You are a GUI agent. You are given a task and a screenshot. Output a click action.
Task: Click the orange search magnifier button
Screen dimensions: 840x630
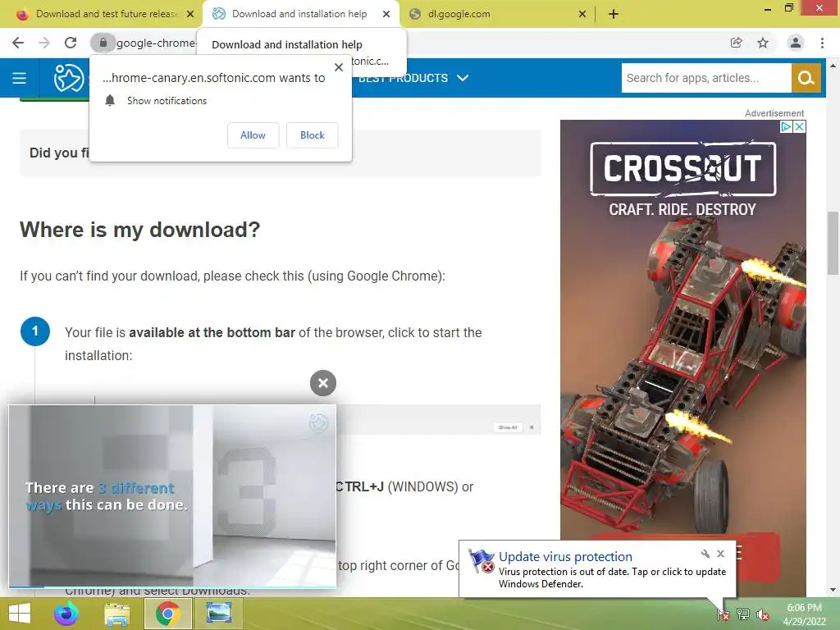806,78
